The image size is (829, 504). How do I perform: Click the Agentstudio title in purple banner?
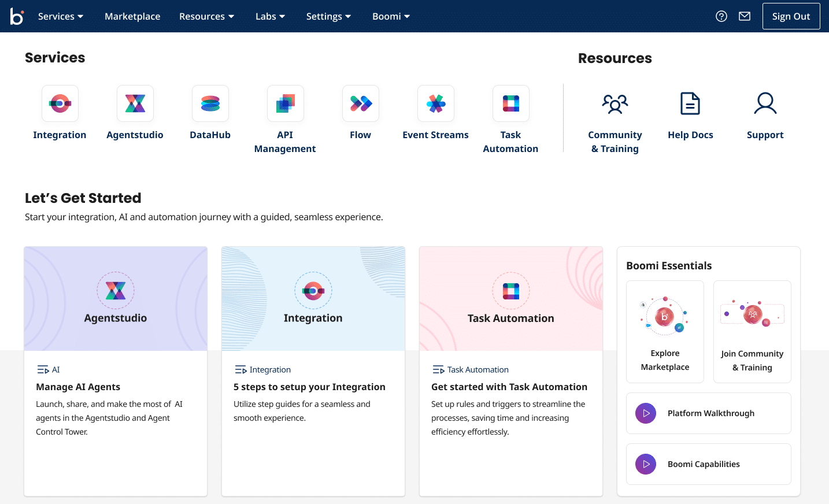116,318
